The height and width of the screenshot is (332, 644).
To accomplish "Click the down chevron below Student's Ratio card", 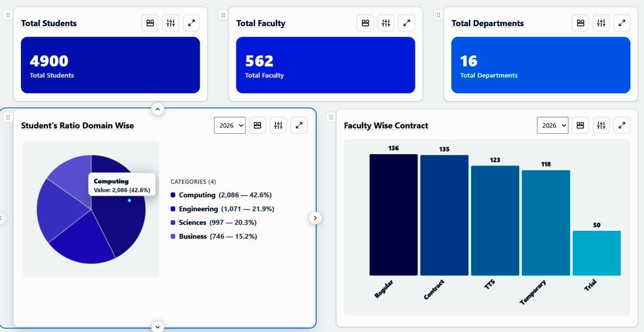I will point(158,326).
